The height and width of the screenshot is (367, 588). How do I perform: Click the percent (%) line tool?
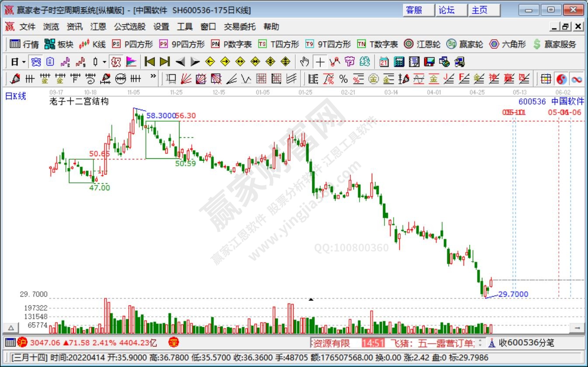(343, 79)
